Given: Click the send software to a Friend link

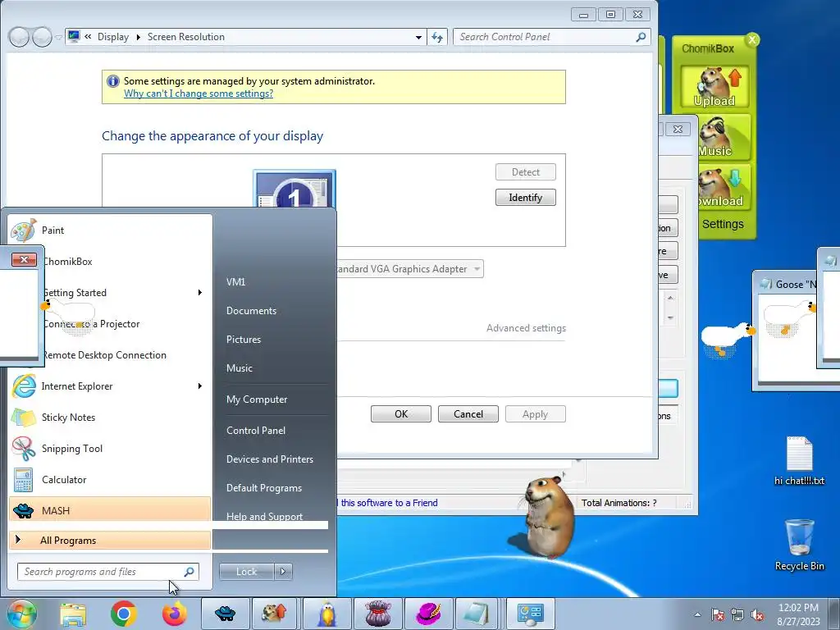Looking at the screenshot, I should pyautogui.click(x=389, y=503).
